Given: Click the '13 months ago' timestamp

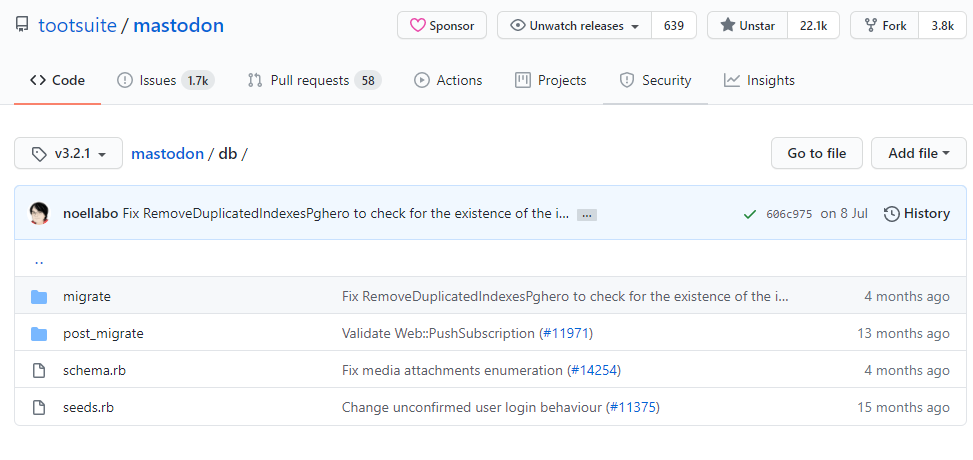Looking at the screenshot, I should (904, 334).
